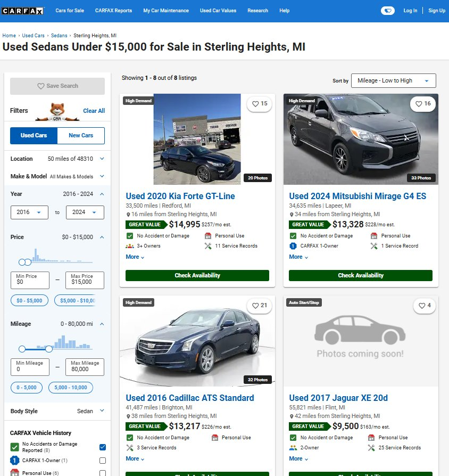
Task: Check Availability for Kia Forte
Action: point(197,275)
